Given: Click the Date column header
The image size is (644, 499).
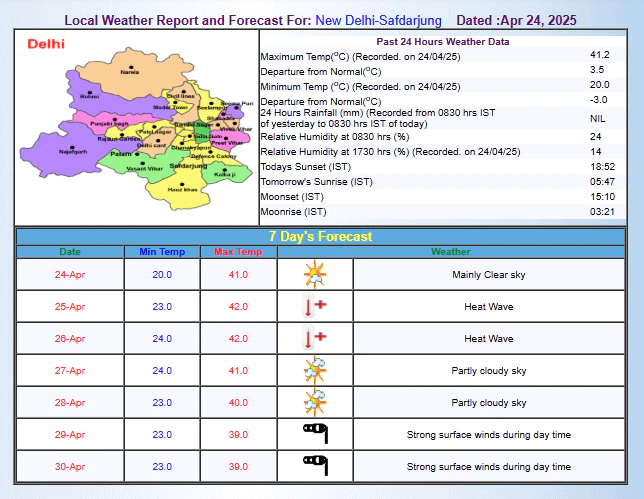Looking at the screenshot, I should [x=70, y=252].
